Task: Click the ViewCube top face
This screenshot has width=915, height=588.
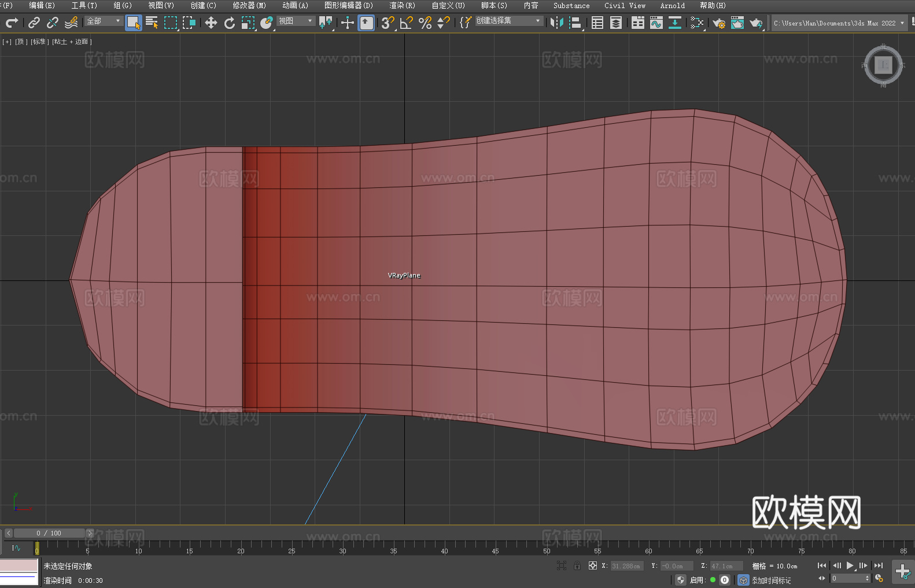Action: coord(883,65)
